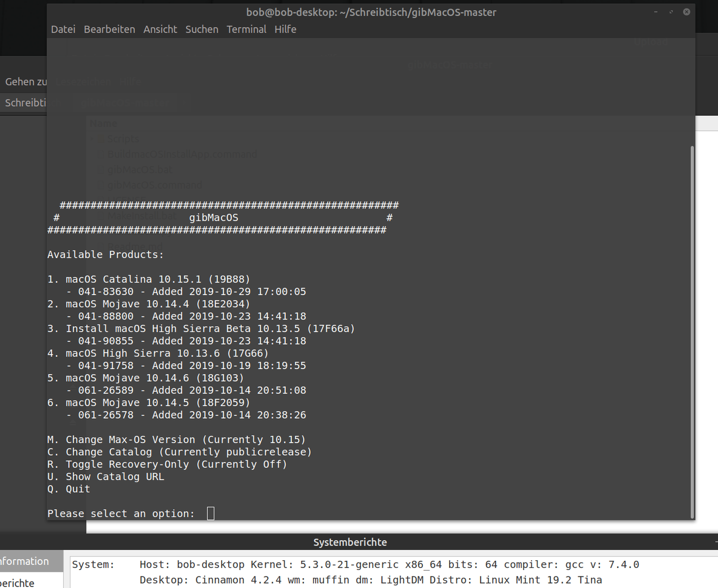Image resolution: width=718 pixels, height=588 pixels.
Task: Click the 'R. Toggle Recovery-Only' option line
Action: (x=167, y=464)
